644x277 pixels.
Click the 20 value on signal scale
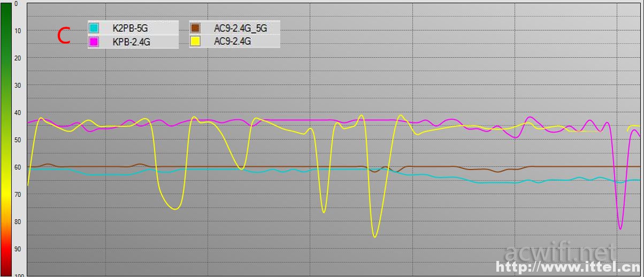(18, 58)
